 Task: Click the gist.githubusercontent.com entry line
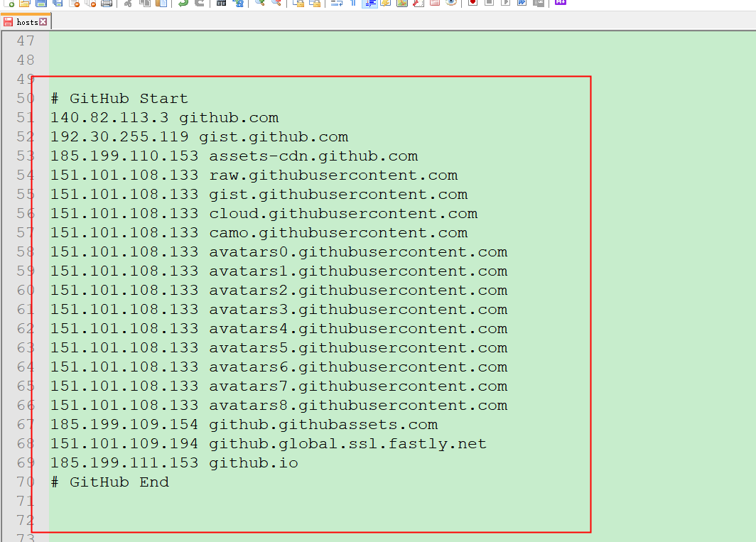click(259, 195)
